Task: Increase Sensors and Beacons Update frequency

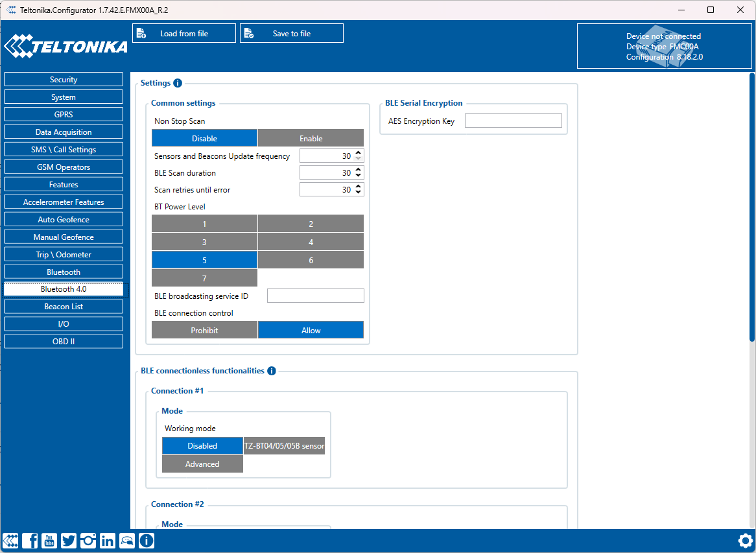Action: tap(359, 153)
